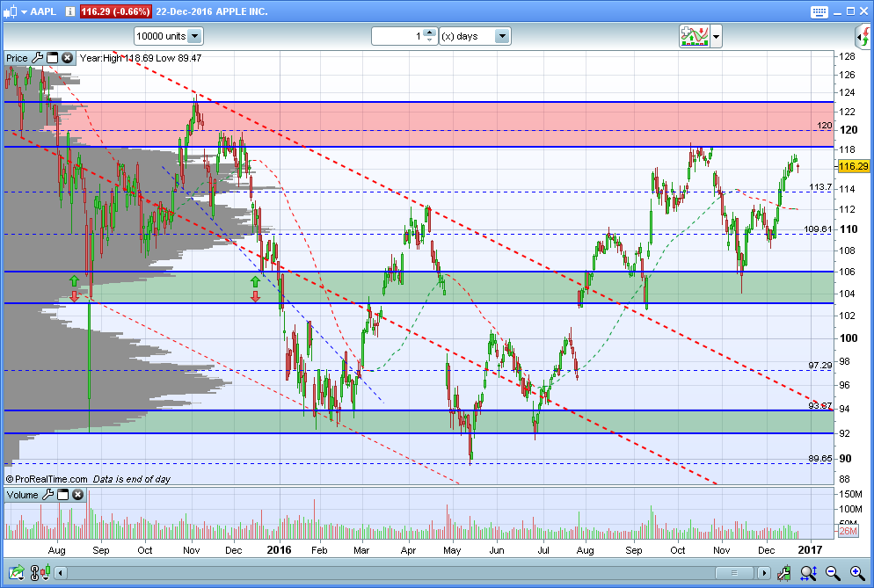Click the scrollbar thumb handle
Image resolution: width=874 pixels, height=588 pixels.
(x=734, y=572)
